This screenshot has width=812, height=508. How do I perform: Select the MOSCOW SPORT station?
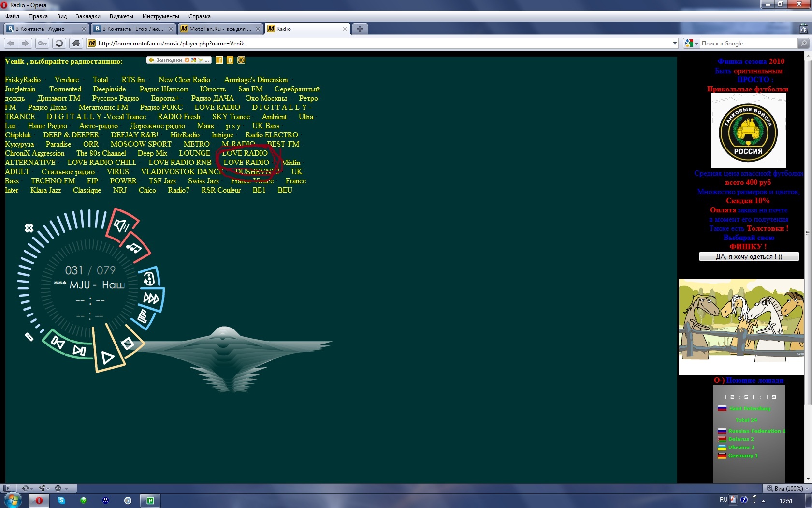tap(141, 144)
